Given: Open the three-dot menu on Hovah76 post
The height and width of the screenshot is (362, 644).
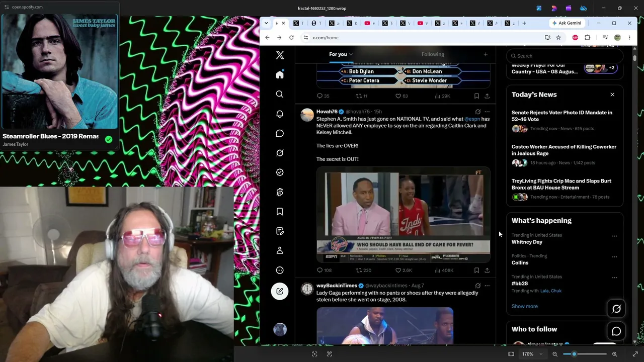Looking at the screenshot, I should [x=487, y=112].
